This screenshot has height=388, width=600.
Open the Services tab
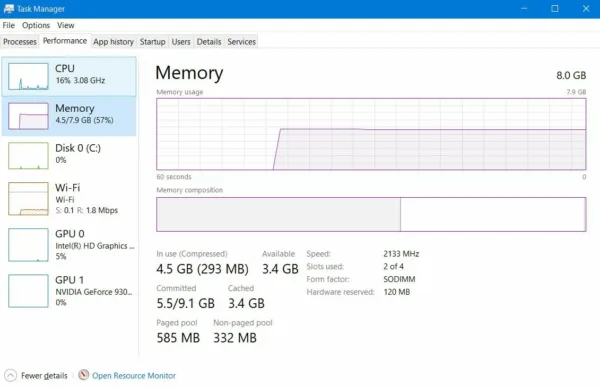241,42
